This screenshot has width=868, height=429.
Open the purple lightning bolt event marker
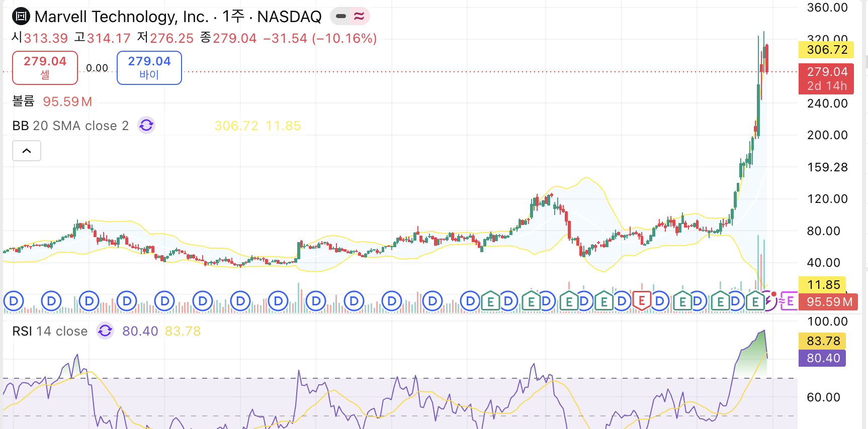[x=769, y=301]
